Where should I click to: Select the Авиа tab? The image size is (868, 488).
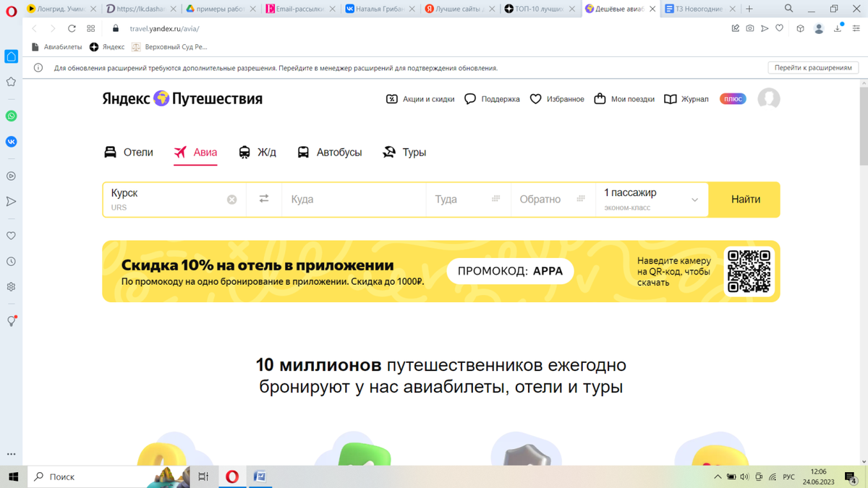(x=195, y=153)
